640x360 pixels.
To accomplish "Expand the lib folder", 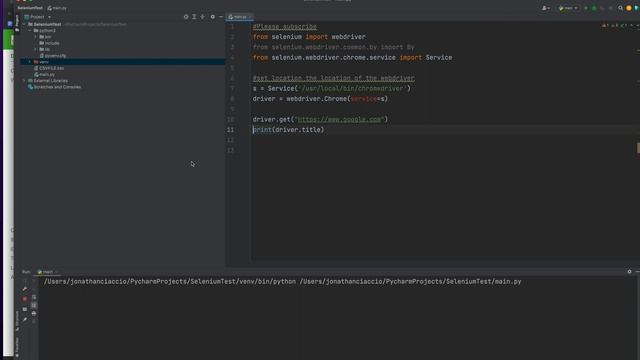I will click(36, 49).
